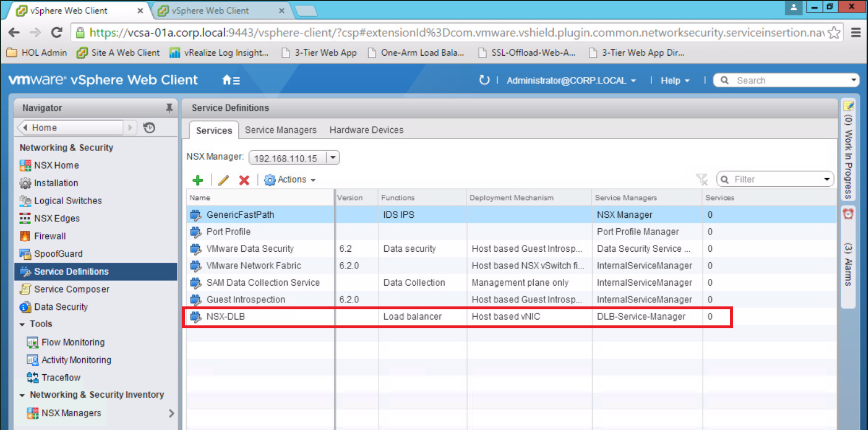868x430 pixels.
Task: Select the Port Profile service row
Action: 511,232
